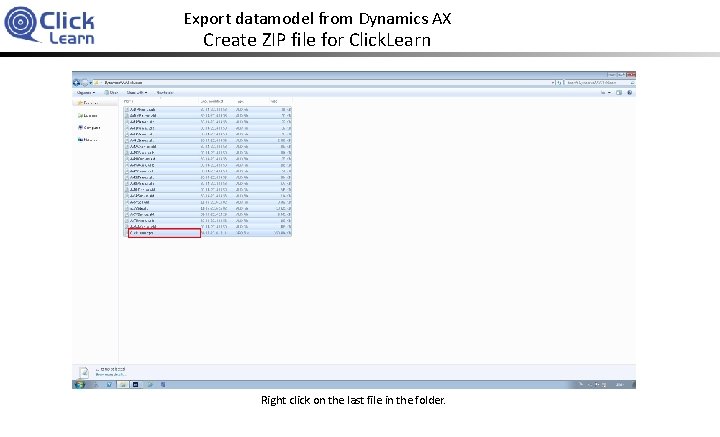Viewport: 720px width, 437px height.
Task: Select Favorites in the navigation pane
Action: [87, 103]
